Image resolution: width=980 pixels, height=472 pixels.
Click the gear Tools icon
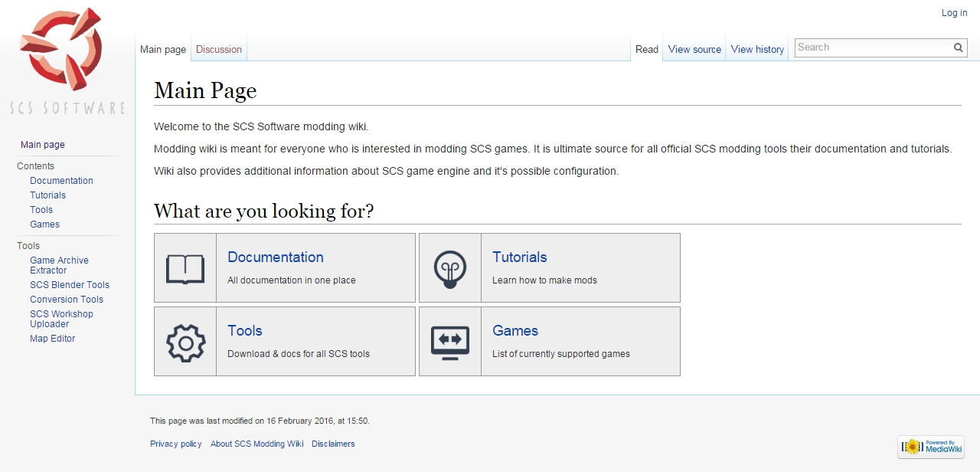click(185, 342)
